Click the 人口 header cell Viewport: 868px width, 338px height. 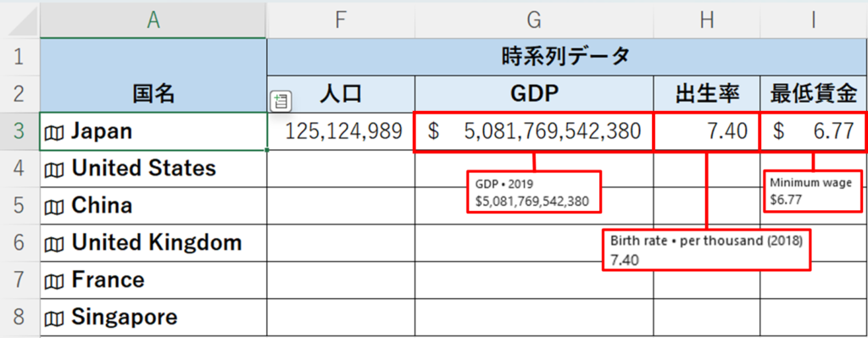click(x=341, y=94)
